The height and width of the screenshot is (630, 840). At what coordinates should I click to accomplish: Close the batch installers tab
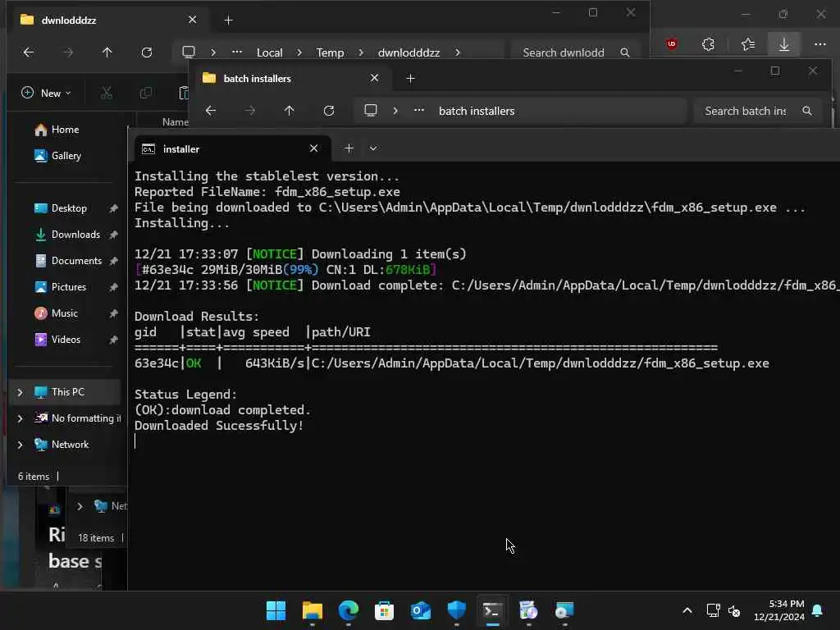click(374, 78)
